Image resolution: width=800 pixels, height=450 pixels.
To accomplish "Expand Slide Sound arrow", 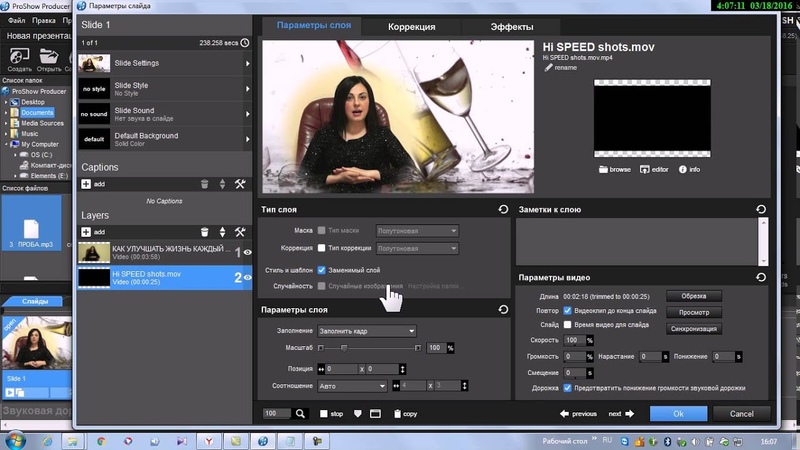I will pyautogui.click(x=247, y=114).
